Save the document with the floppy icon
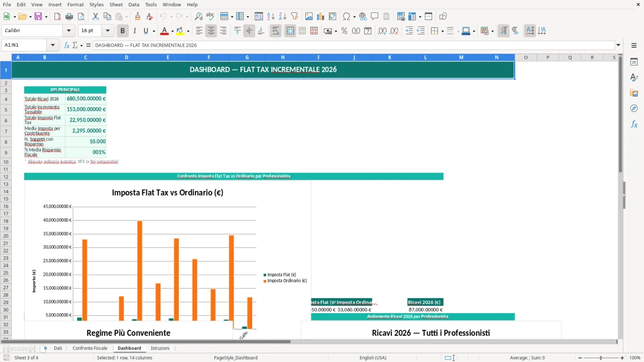Viewport: 644px width, 362px height. click(x=38, y=17)
